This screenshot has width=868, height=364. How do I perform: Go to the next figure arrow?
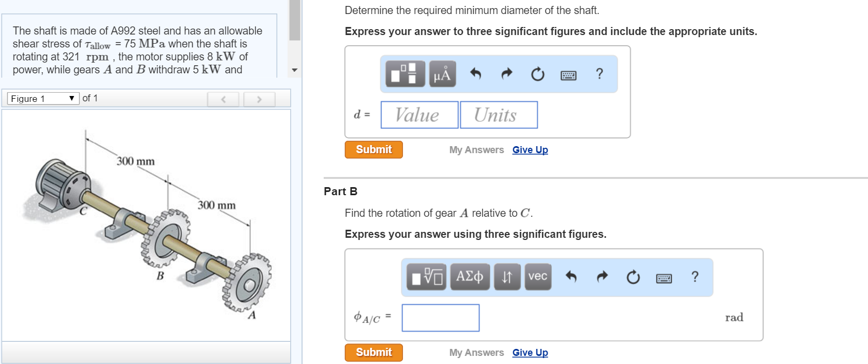click(259, 99)
